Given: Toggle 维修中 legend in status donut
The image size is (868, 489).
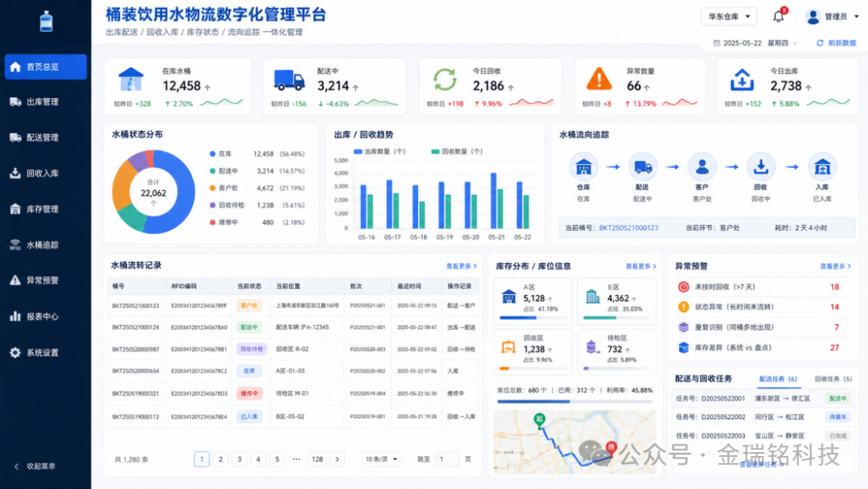Looking at the screenshot, I should point(224,222).
